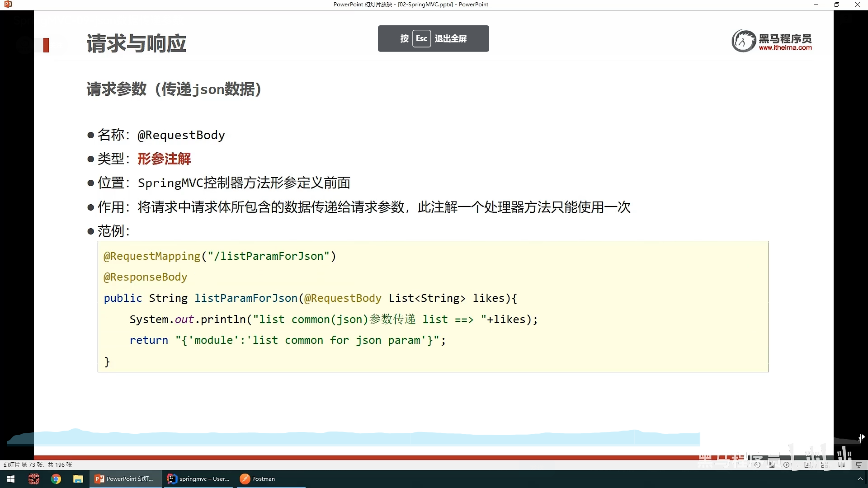868x488 pixels.
Task: Switch to Slide Sorter view icon
Action: 825,465
